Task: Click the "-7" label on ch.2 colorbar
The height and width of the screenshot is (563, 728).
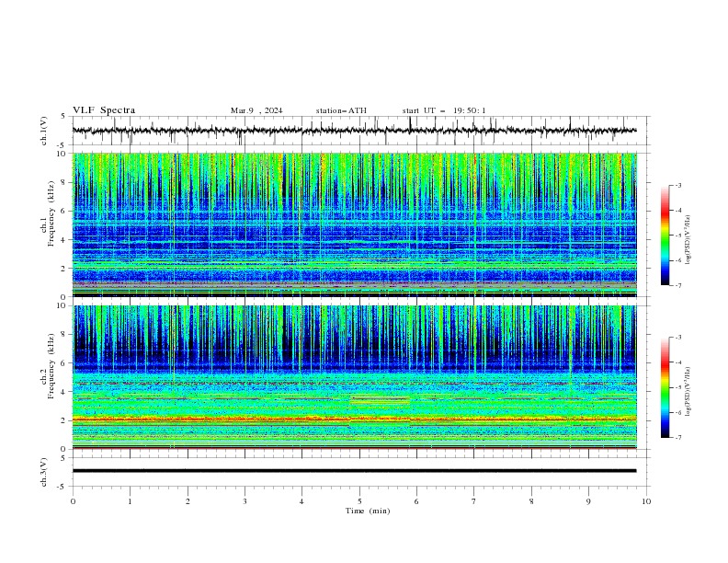Action: pos(677,438)
